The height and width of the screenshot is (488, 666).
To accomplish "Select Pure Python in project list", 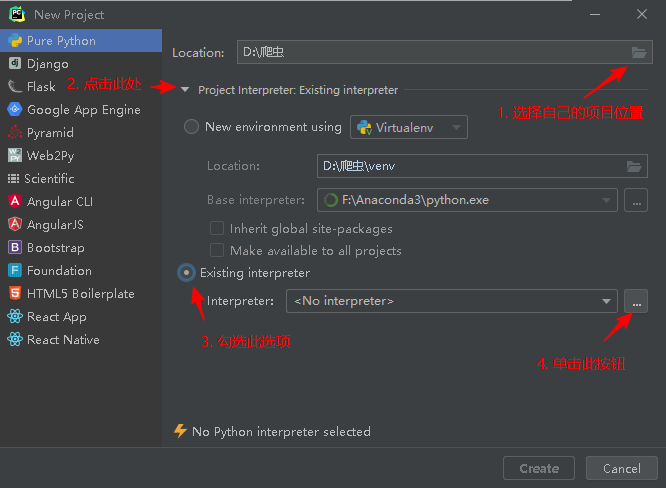I will 61,41.
